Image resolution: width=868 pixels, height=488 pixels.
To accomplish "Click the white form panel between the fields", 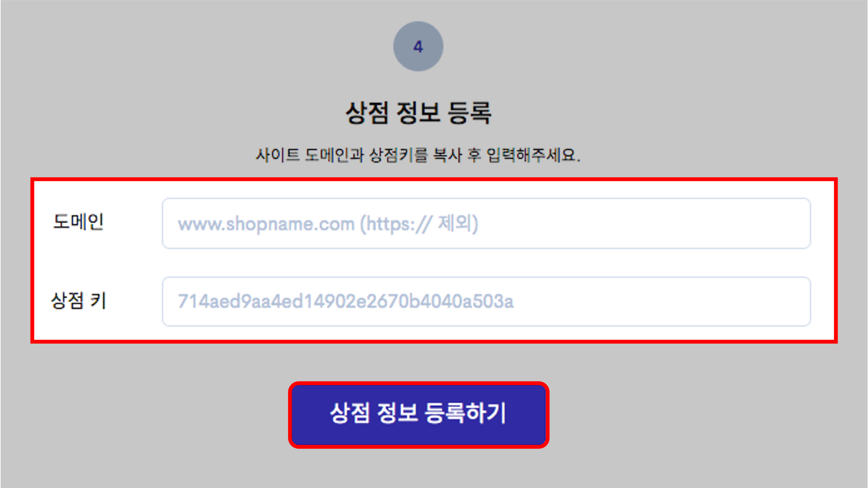I will [x=434, y=263].
